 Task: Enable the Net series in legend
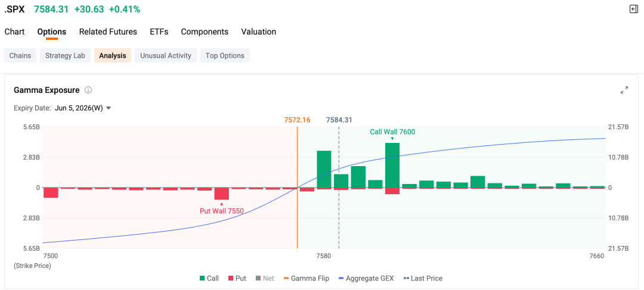[x=265, y=278]
